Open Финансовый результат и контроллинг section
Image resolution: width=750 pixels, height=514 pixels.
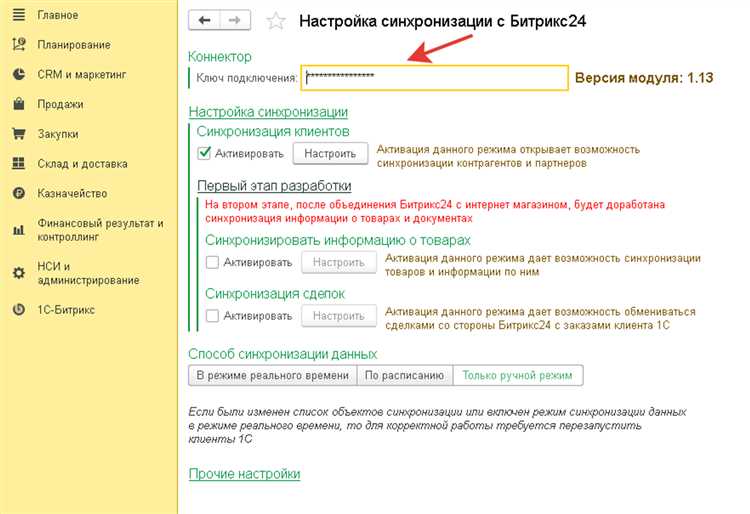click(x=100, y=230)
